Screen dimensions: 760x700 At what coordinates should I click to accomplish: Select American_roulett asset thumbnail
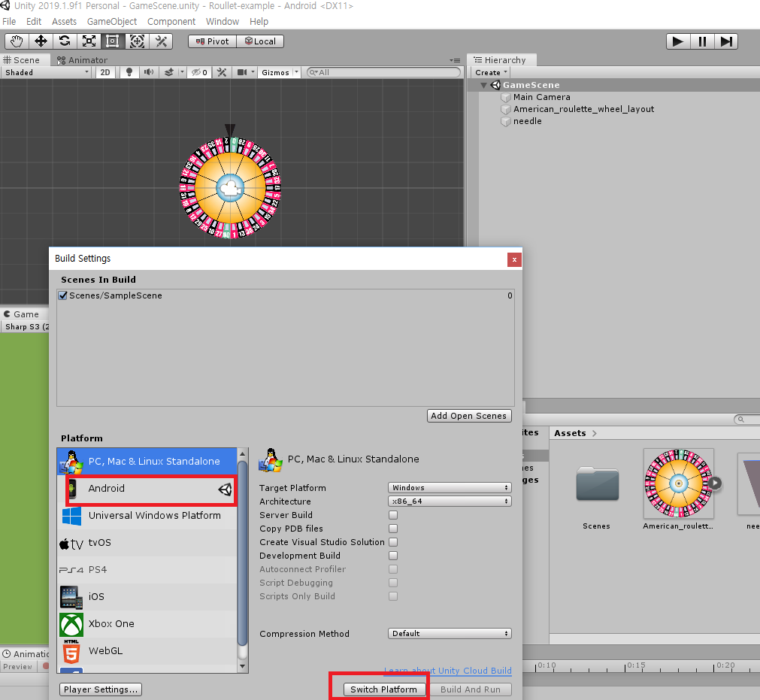pos(678,483)
